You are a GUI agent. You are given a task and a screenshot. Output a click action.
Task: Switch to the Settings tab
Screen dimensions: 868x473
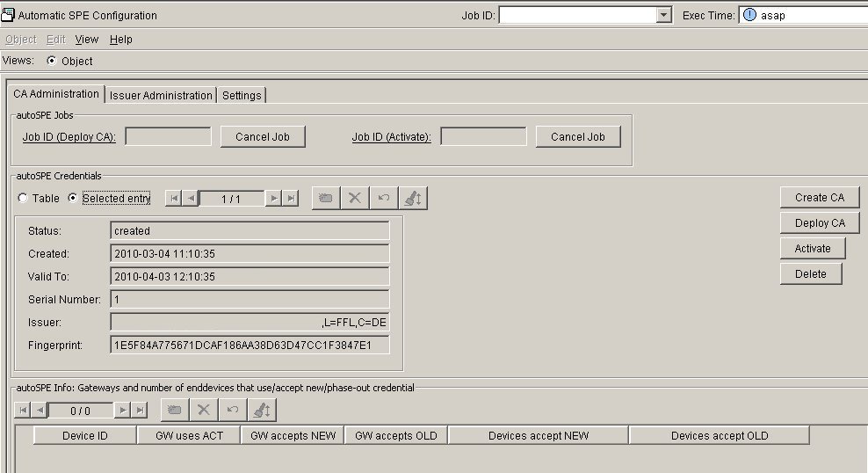242,95
